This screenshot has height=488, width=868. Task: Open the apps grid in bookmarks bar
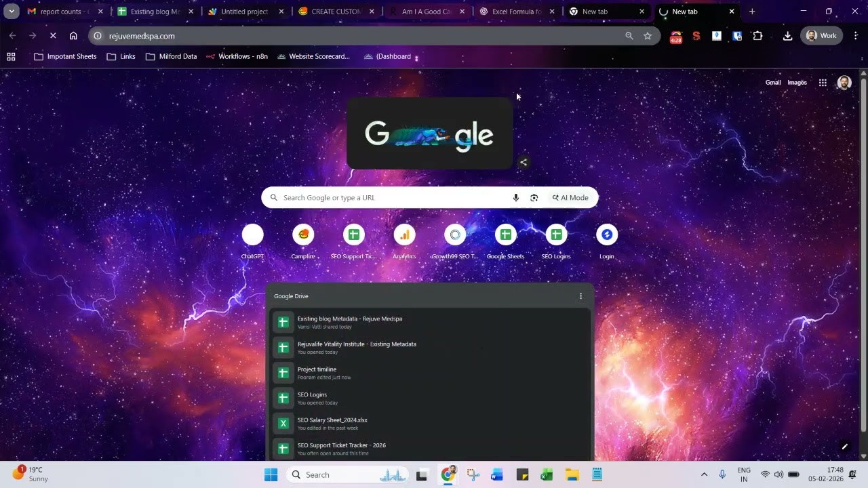pos(11,57)
